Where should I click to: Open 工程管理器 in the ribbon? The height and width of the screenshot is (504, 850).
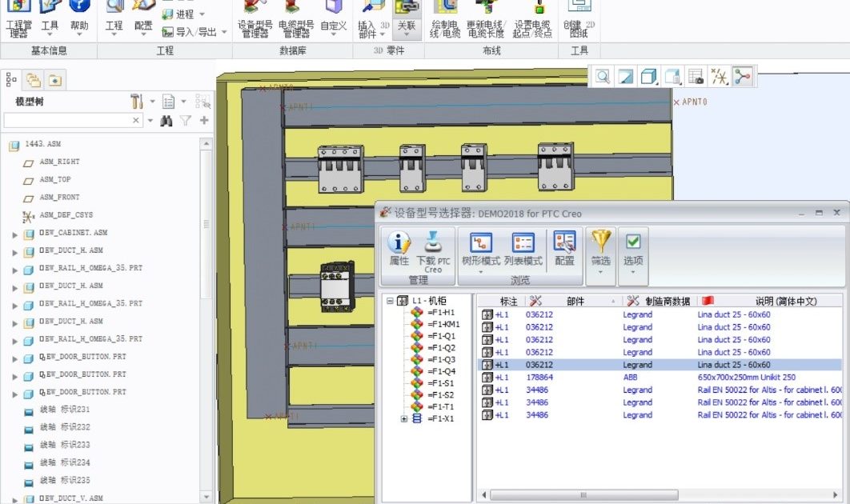(18, 20)
